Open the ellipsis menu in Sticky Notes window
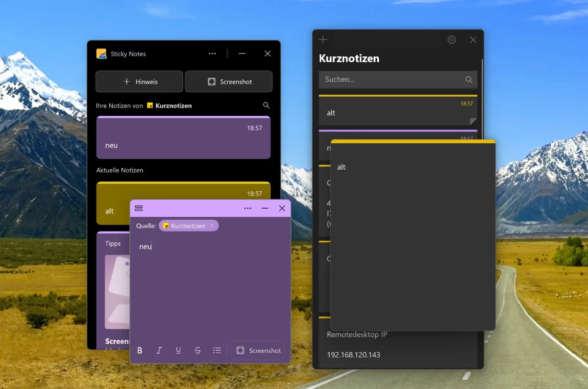This screenshot has height=389, width=588. [x=212, y=53]
